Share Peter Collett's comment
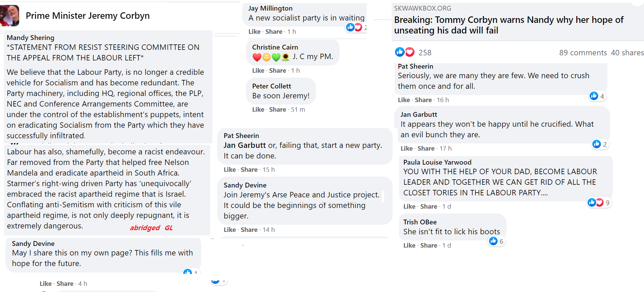The image size is (644, 292). point(277,110)
